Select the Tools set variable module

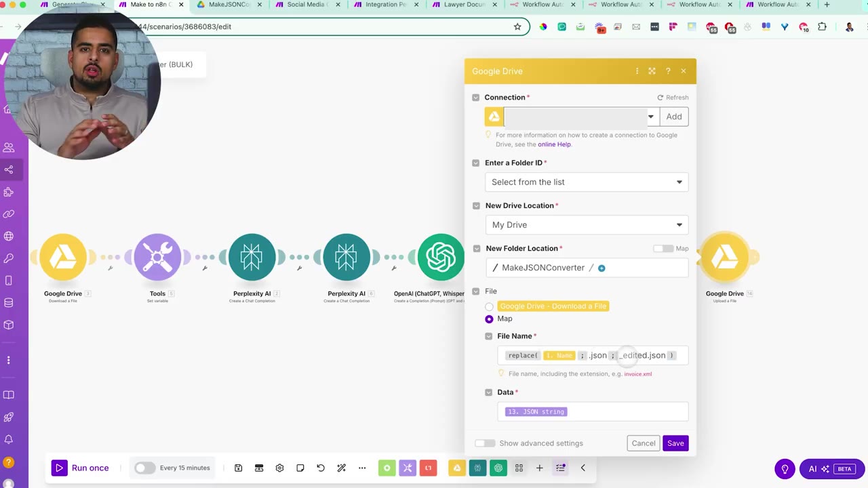[x=157, y=257]
